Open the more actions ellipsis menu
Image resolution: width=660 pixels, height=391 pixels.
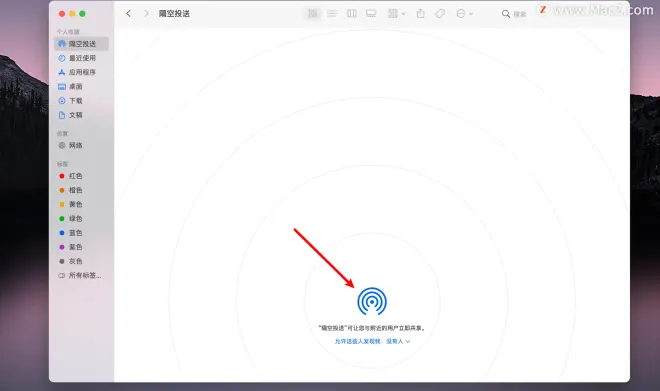click(x=464, y=13)
